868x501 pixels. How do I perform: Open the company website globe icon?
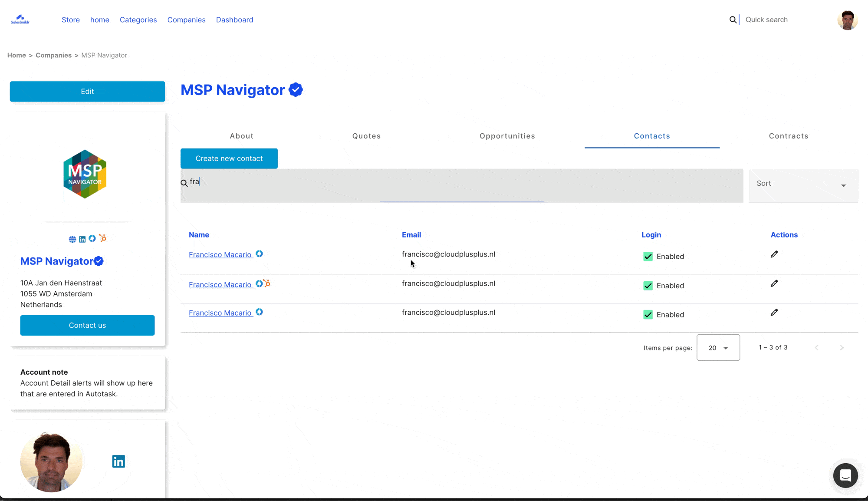click(72, 239)
